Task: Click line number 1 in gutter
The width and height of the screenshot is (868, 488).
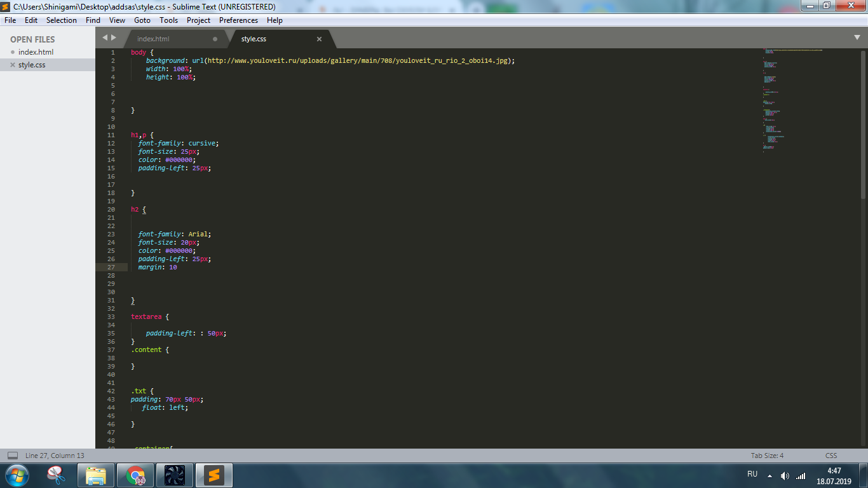Action: tap(113, 52)
